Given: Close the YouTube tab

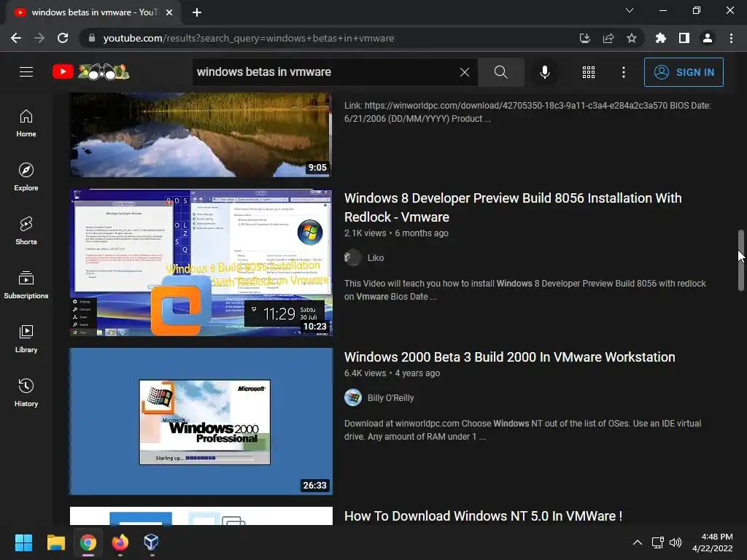Looking at the screenshot, I should coord(169,12).
